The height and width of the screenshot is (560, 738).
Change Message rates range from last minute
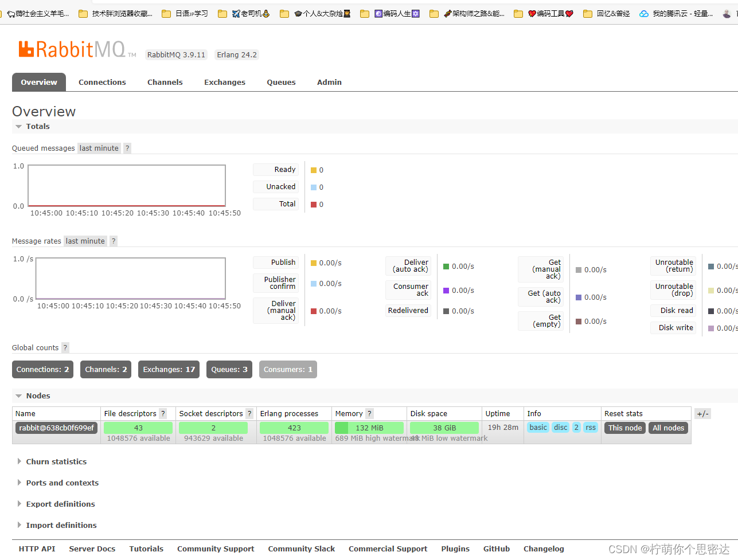[85, 241]
